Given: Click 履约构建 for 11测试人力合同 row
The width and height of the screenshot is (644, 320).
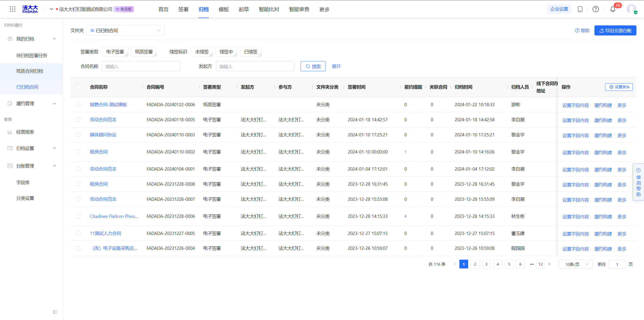Looking at the screenshot, I should 603,234.
